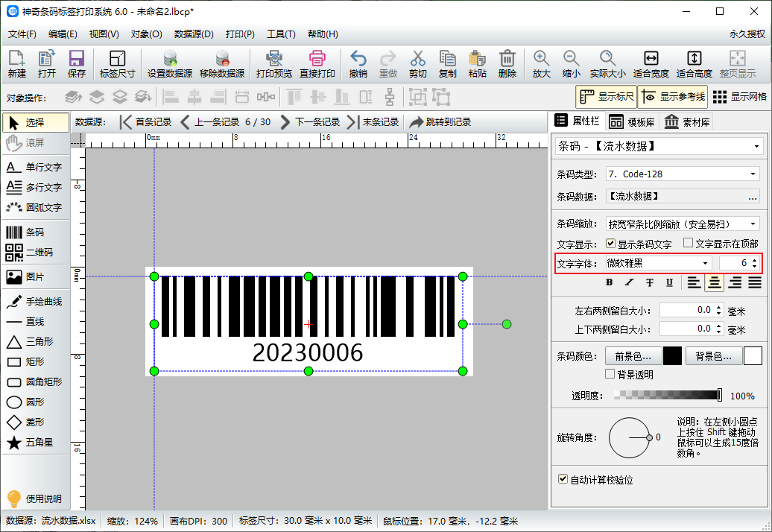
Task: Toggle the 显示条码文字 checkbox
Action: [x=610, y=244]
